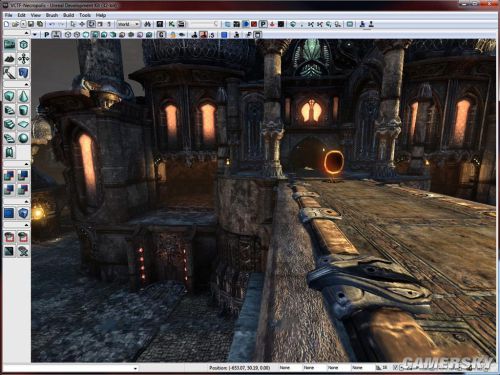The width and height of the screenshot is (500, 375).
Task: Click the CSG Add icon
Action: coord(9,175)
